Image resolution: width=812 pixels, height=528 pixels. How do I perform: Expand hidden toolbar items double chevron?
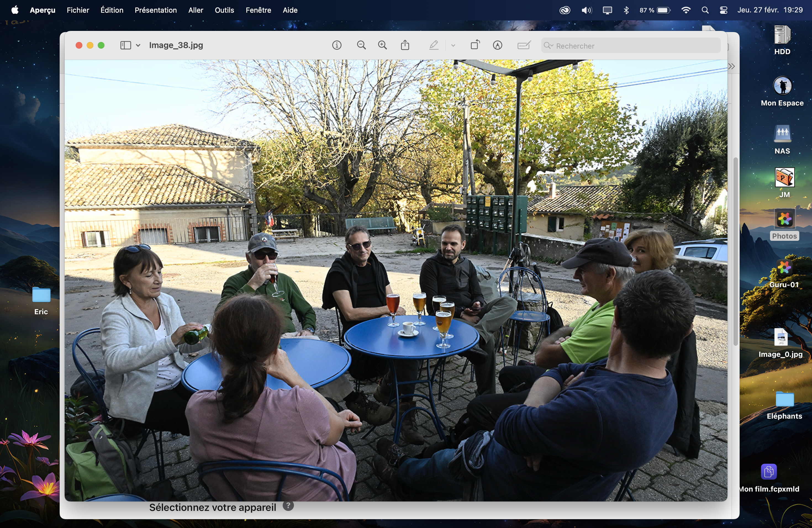(x=731, y=66)
